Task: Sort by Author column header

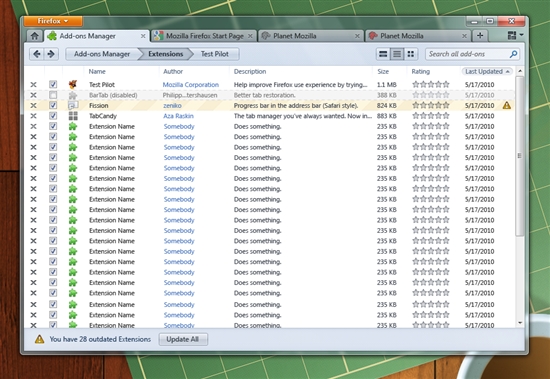Action: (x=173, y=72)
